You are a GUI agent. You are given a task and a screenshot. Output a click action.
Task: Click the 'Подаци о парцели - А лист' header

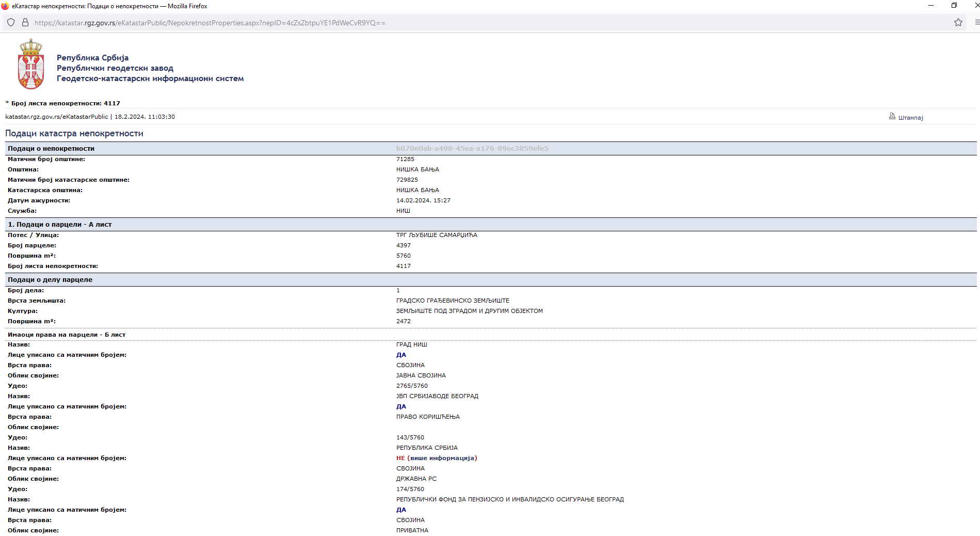tap(60, 225)
